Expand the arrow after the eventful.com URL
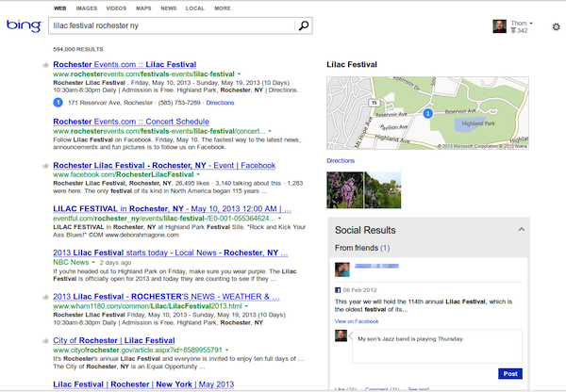This screenshot has width=566, height=392. [279, 219]
